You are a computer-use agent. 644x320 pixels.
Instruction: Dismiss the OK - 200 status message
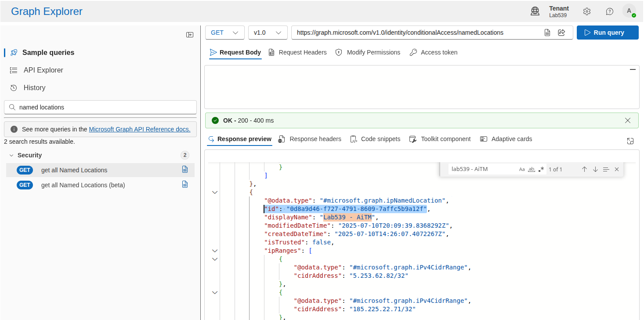pos(628,120)
